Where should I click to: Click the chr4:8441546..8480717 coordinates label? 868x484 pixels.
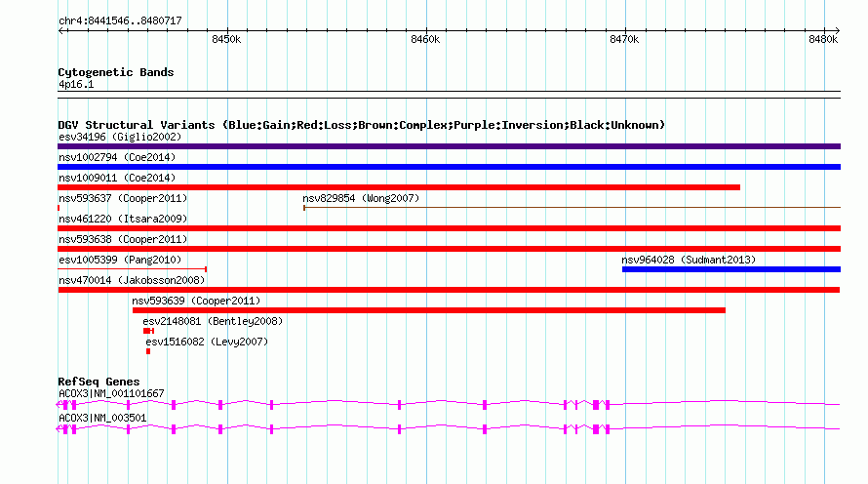tap(120, 21)
